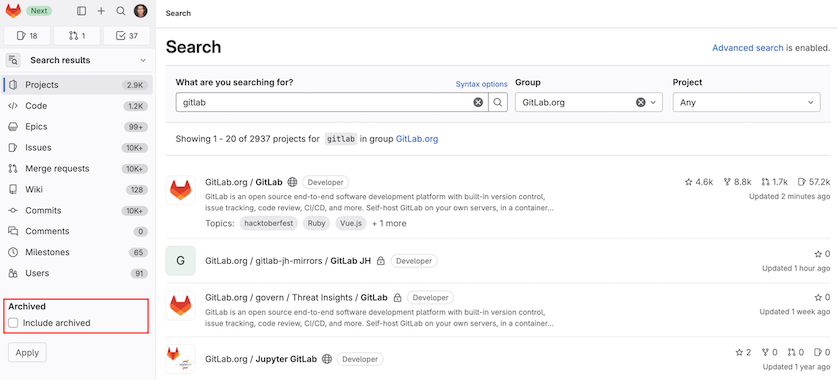This screenshot has height=380, width=838.
Task: Open the Threat Insights / GitLab project
Action: tap(296, 297)
